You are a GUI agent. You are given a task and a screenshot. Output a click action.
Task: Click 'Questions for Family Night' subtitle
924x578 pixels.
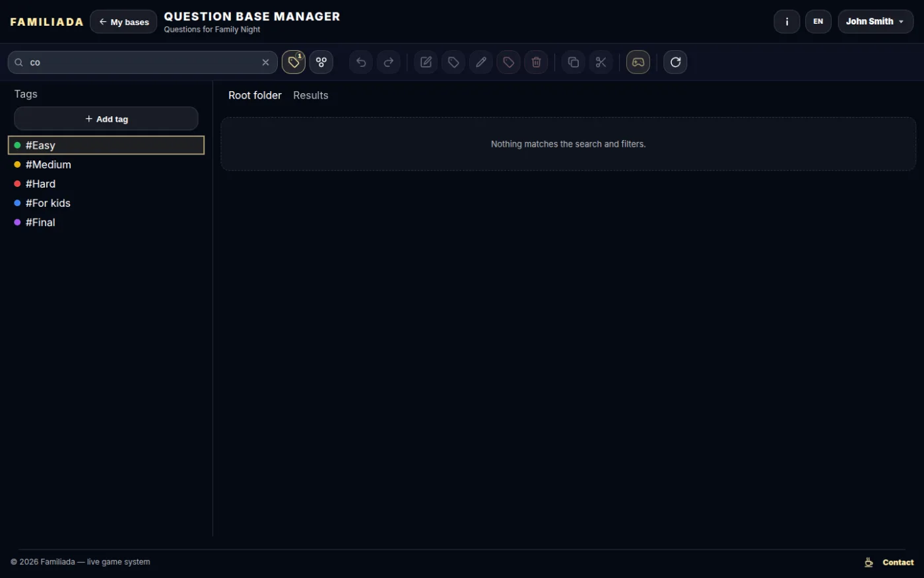click(212, 29)
